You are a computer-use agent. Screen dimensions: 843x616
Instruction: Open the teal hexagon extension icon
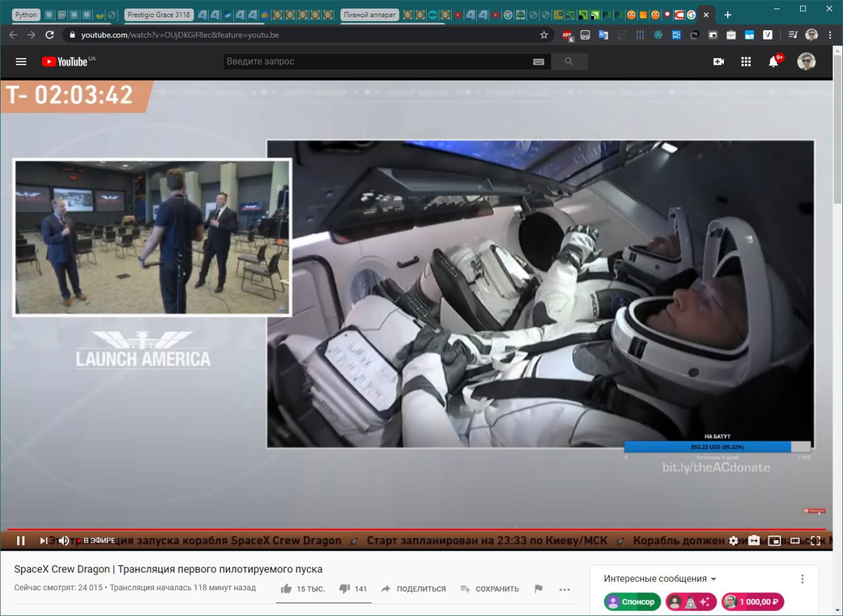(658, 35)
